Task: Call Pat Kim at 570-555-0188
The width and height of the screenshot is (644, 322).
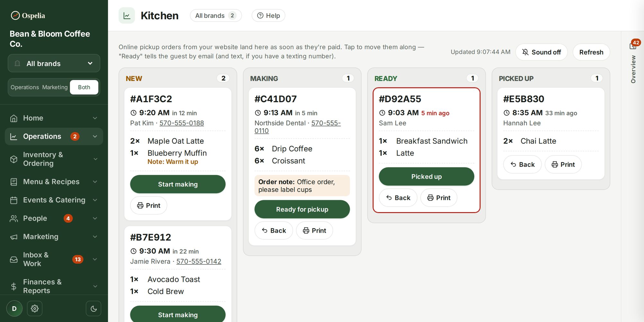Action: point(182,123)
